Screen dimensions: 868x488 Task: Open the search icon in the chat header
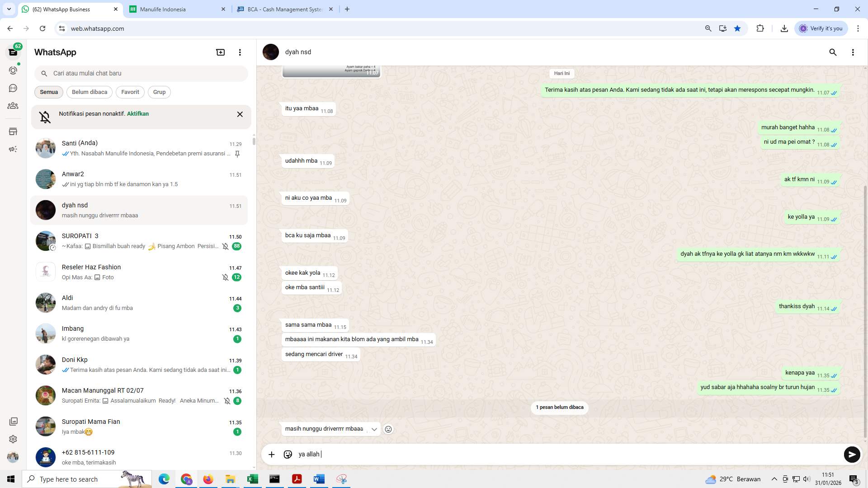tap(833, 52)
